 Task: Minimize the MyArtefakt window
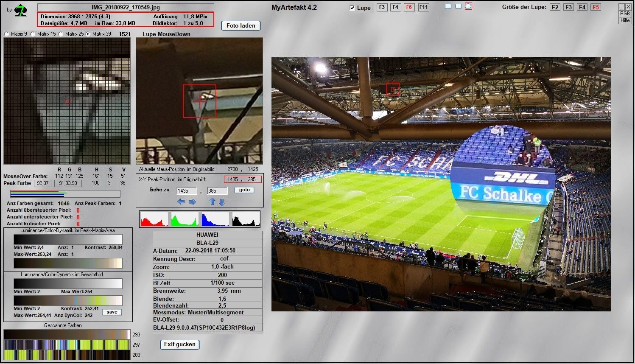621,7
